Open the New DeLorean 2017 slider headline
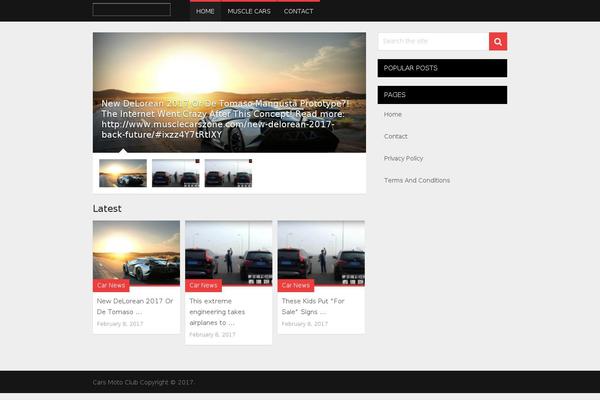This screenshot has width=600, height=400. (225, 119)
